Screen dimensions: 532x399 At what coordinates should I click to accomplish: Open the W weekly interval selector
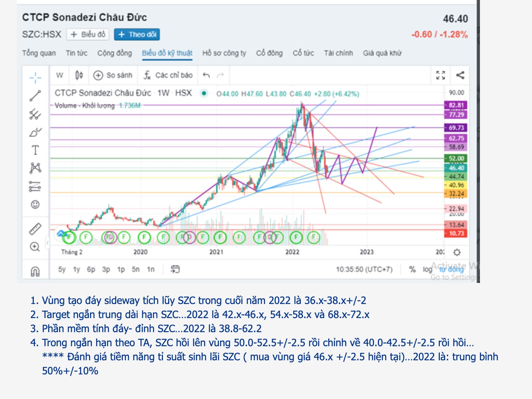tap(60, 75)
